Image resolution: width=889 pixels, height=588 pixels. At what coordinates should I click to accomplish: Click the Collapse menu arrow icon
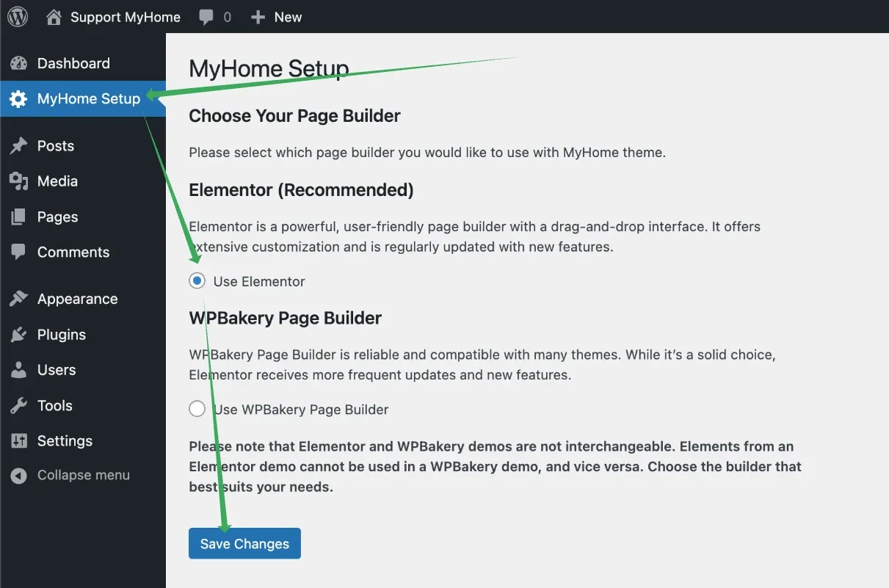[18, 476]
